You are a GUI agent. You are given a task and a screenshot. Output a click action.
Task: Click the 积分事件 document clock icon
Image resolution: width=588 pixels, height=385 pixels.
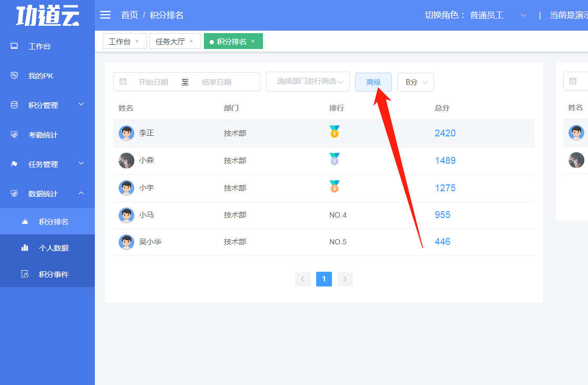point(25,274)
